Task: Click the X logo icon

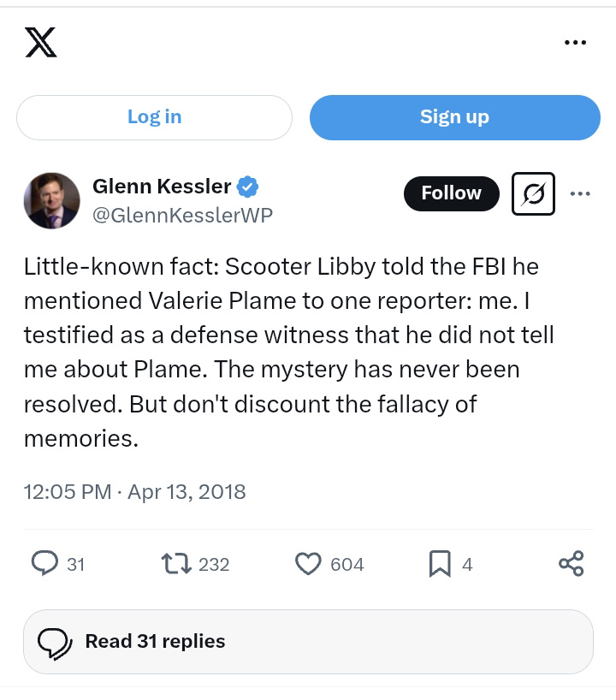Action: click(41, 44)
